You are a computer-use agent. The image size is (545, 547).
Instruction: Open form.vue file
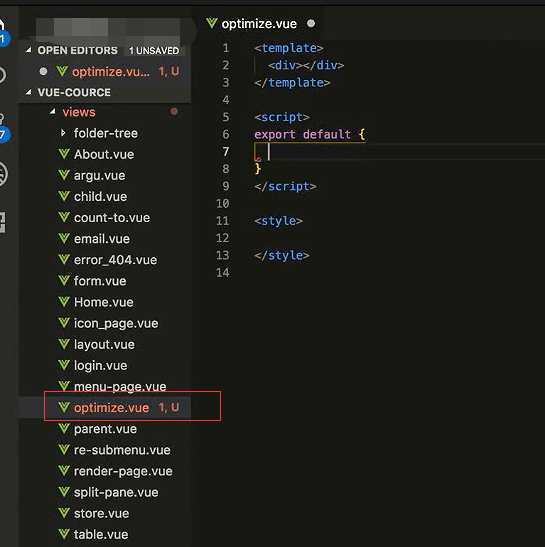point(100,281)
